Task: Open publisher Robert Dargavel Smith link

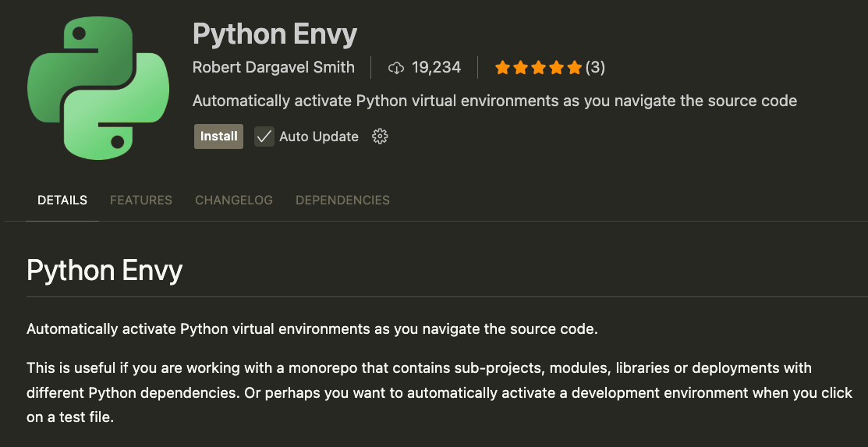Action: [273, 68]
